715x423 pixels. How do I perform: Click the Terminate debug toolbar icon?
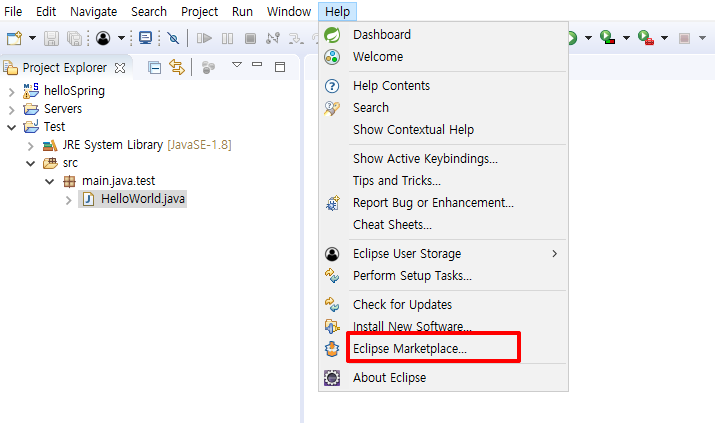(250, 38)
